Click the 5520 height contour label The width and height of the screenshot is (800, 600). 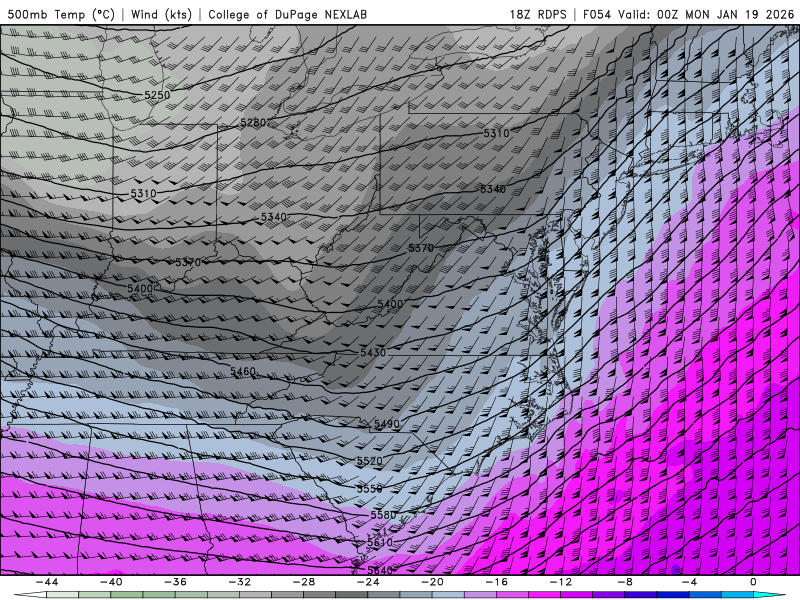coord(369,461)
